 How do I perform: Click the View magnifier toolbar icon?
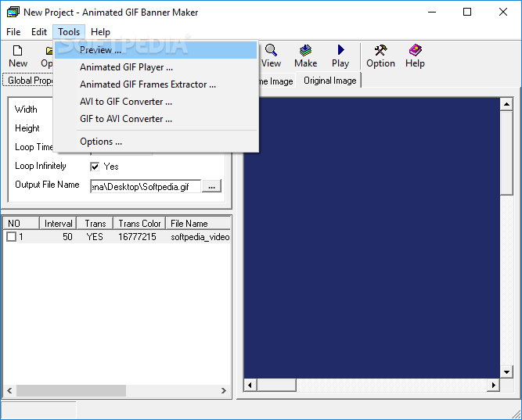pos(271,56)
